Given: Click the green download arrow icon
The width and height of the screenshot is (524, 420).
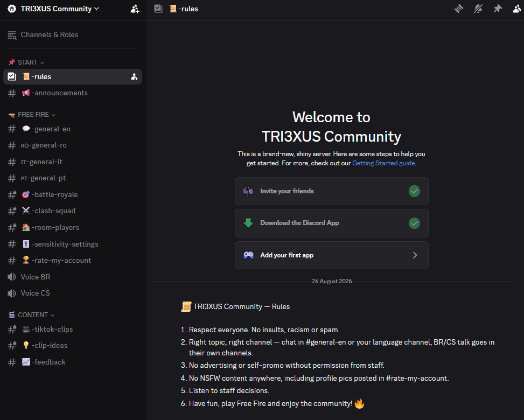Looking at the screenshot, I should 248,223.
